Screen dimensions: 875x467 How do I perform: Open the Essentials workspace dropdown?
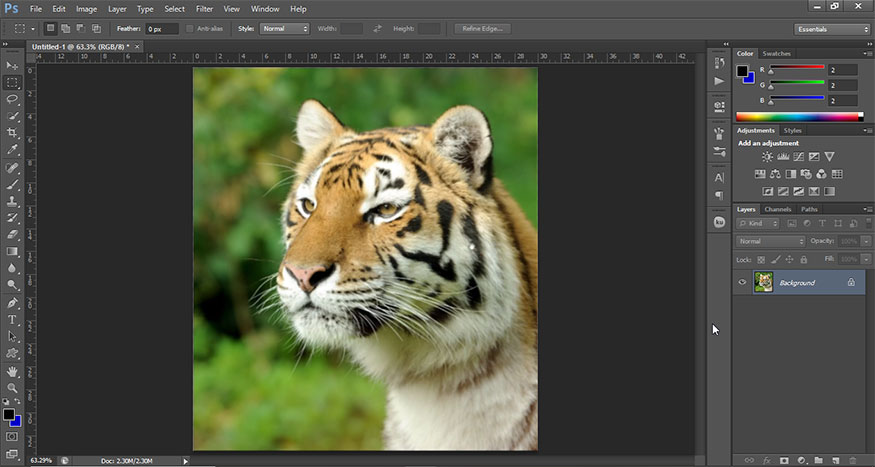click(x=831, y=29)
